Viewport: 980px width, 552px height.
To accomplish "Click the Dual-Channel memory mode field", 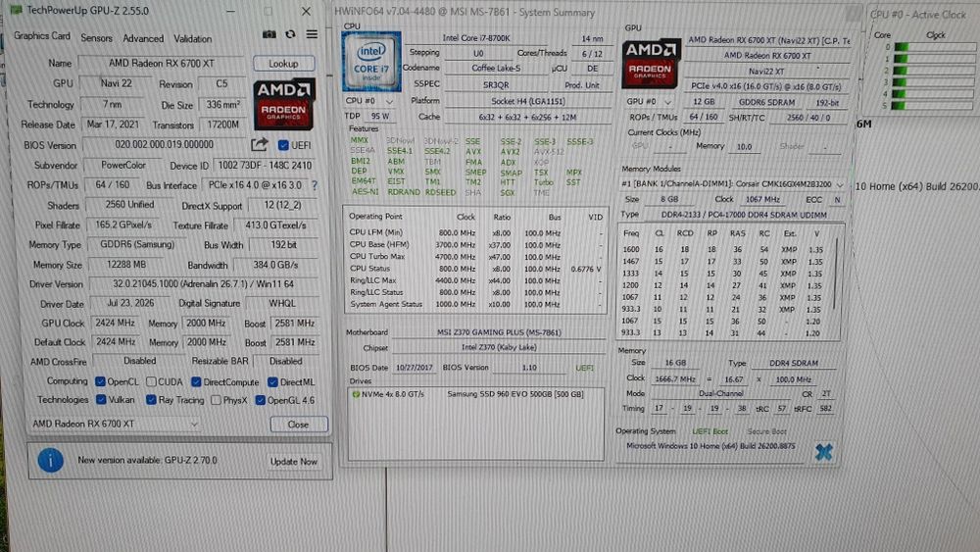I will click(720, 394).
